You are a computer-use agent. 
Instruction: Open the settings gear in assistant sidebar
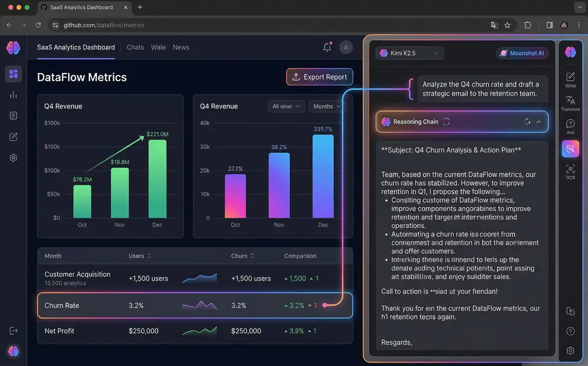(570, 351)
